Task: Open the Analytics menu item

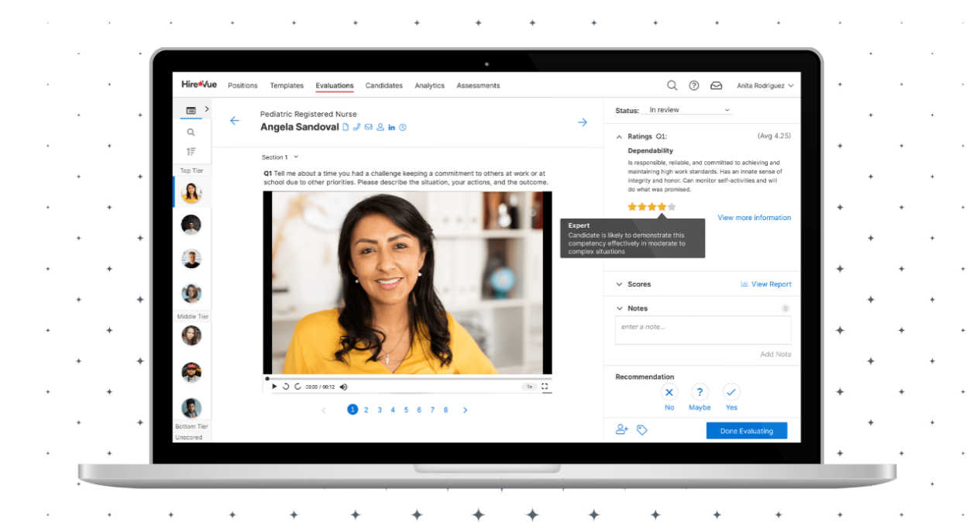Action: tap(429, 85)
